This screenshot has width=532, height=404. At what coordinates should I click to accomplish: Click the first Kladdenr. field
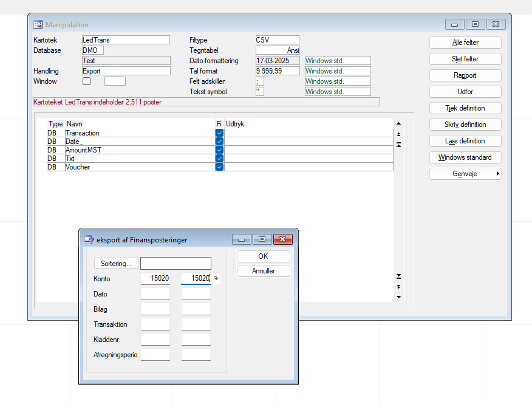click(x=155, y=340)
